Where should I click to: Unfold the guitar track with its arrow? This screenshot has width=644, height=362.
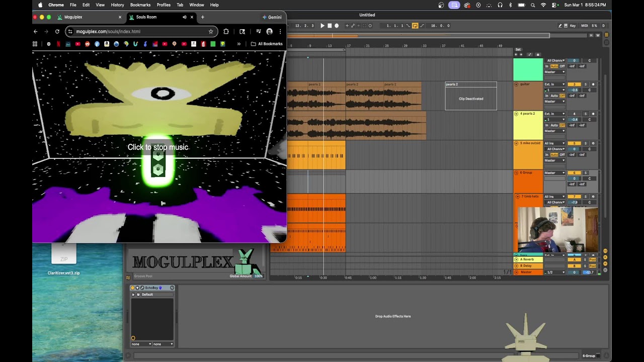tap(516, 84)
